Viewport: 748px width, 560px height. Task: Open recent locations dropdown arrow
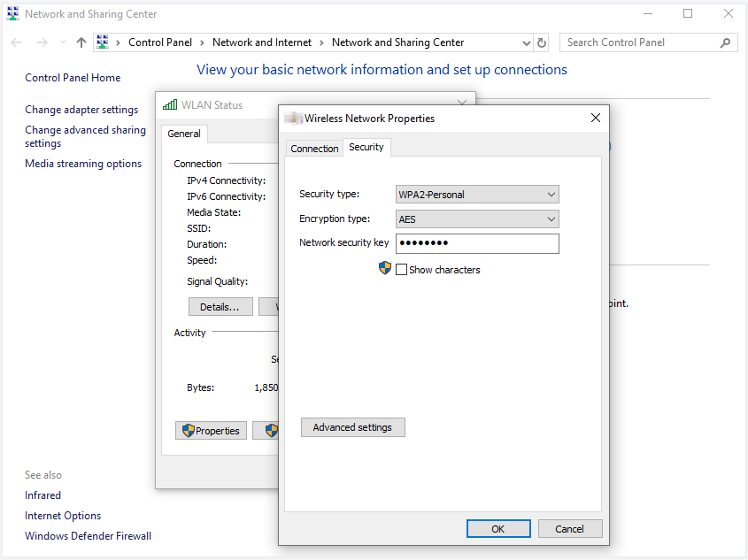coord(63,42)
